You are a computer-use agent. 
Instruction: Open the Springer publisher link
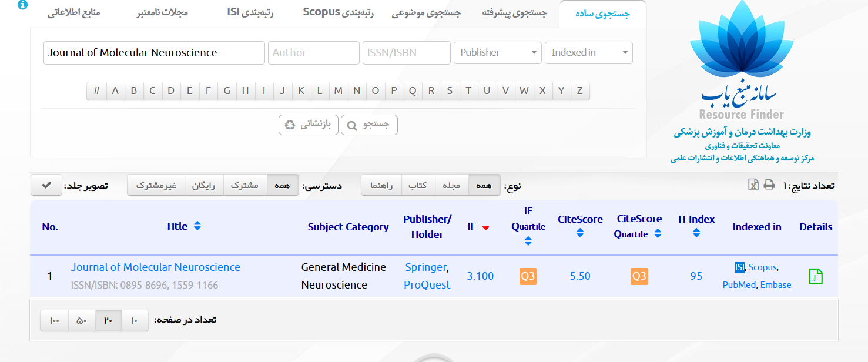tap(426, 267)
